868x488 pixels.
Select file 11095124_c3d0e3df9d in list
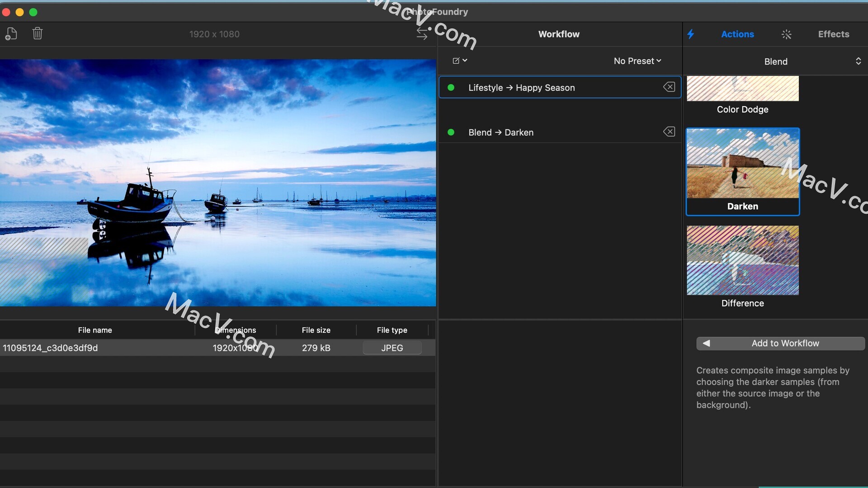[217, 348]
